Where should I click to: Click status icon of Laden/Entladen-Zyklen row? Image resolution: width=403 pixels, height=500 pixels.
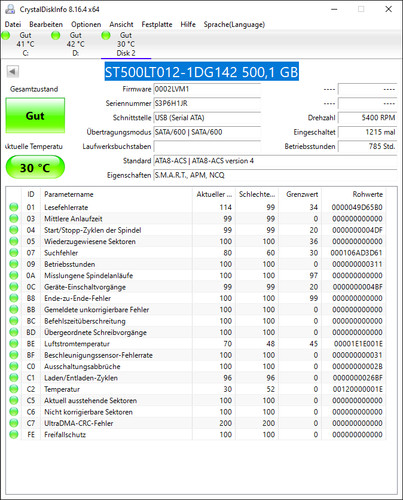(14, 377)
